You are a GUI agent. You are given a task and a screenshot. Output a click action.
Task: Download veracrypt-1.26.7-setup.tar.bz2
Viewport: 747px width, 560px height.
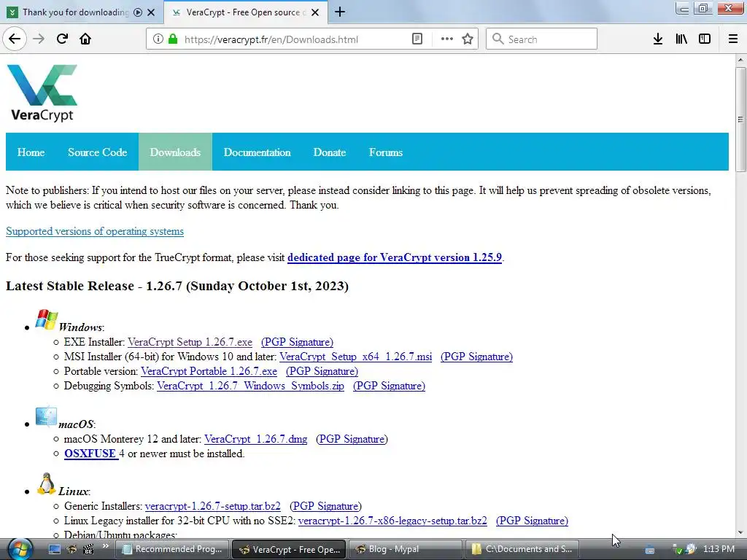[213, 506]
